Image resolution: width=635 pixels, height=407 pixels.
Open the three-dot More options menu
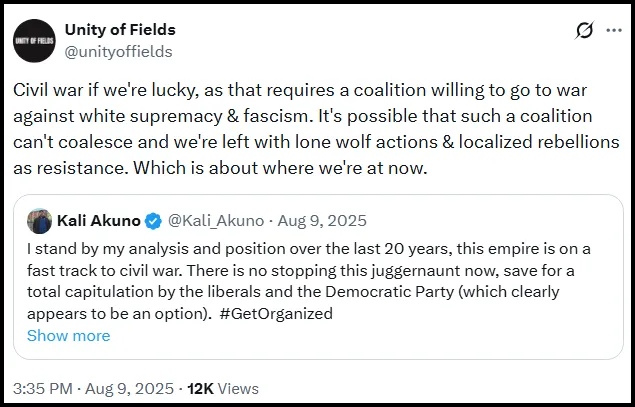[614, 31]
